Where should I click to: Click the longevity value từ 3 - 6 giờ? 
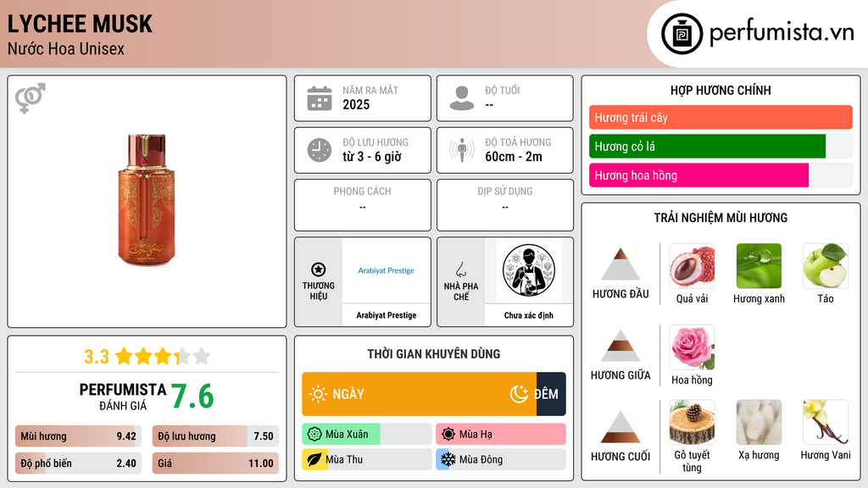tap(372, 157)
